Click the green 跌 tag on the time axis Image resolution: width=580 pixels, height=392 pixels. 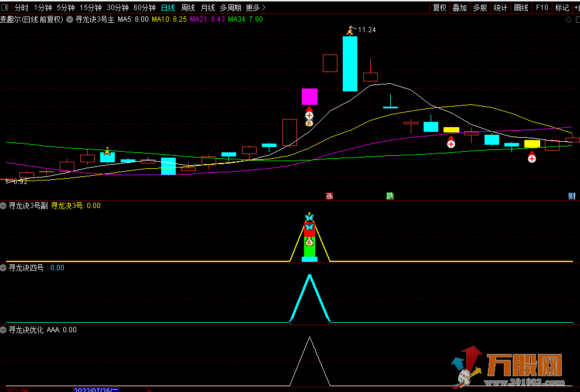[x=390, y=196]
